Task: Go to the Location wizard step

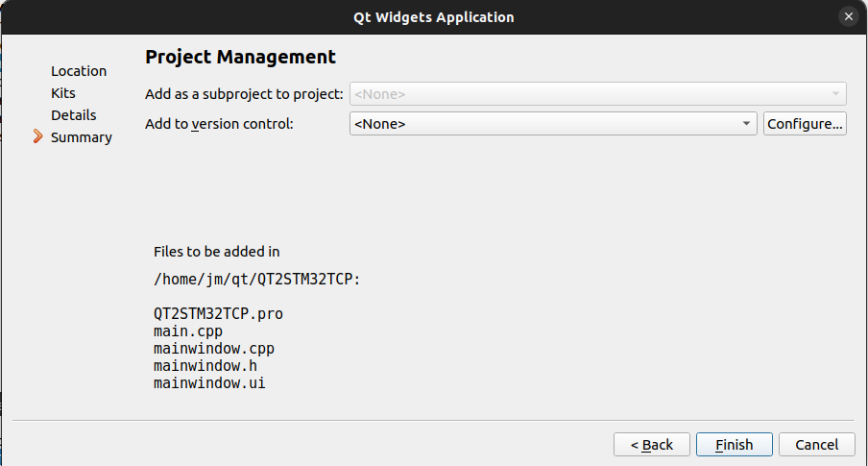Action: [79, 71]
